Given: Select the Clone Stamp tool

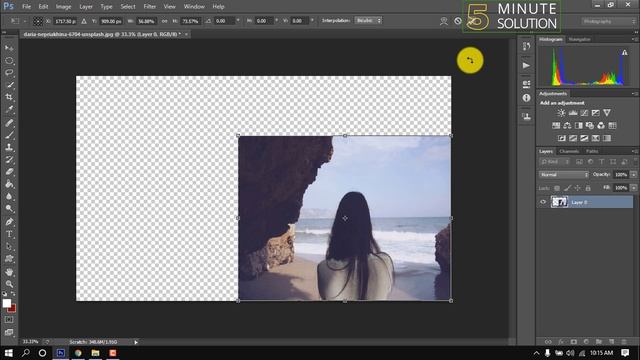Looking at the screenshot, I should point(9,147).
